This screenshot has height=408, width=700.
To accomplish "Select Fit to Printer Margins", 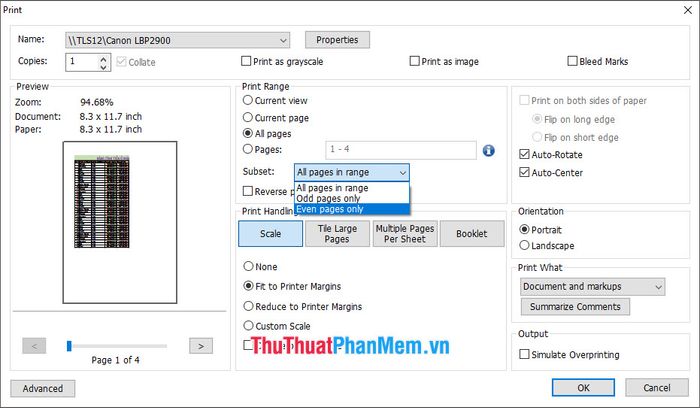I will 248,286.
